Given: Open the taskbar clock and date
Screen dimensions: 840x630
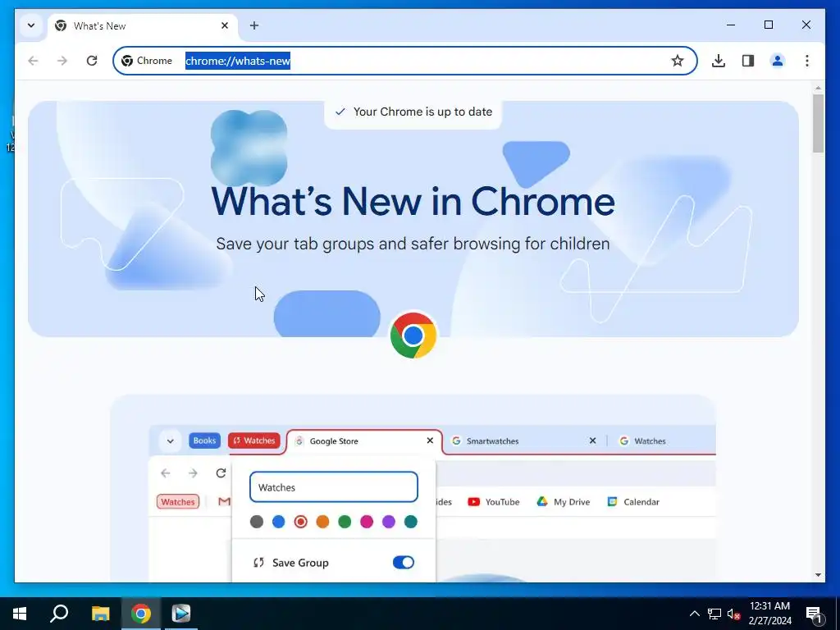Looking at the screenshot, I should pos(769,614).
